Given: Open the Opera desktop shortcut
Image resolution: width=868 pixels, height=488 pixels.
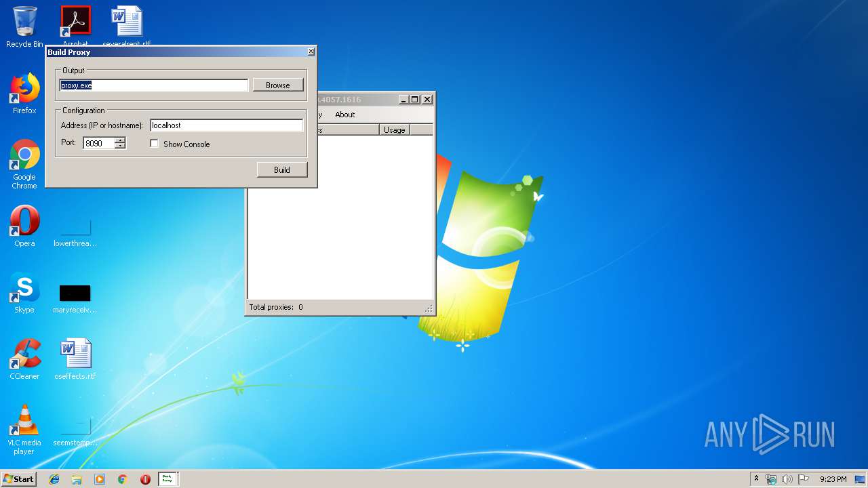Looking at the screenshot, I should coord(24,226).
